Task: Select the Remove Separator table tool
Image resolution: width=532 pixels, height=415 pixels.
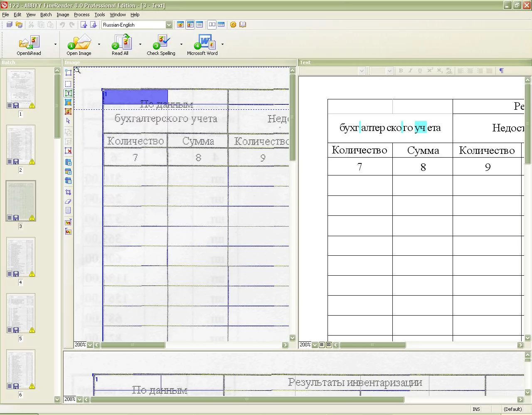Action: [68, 180]
